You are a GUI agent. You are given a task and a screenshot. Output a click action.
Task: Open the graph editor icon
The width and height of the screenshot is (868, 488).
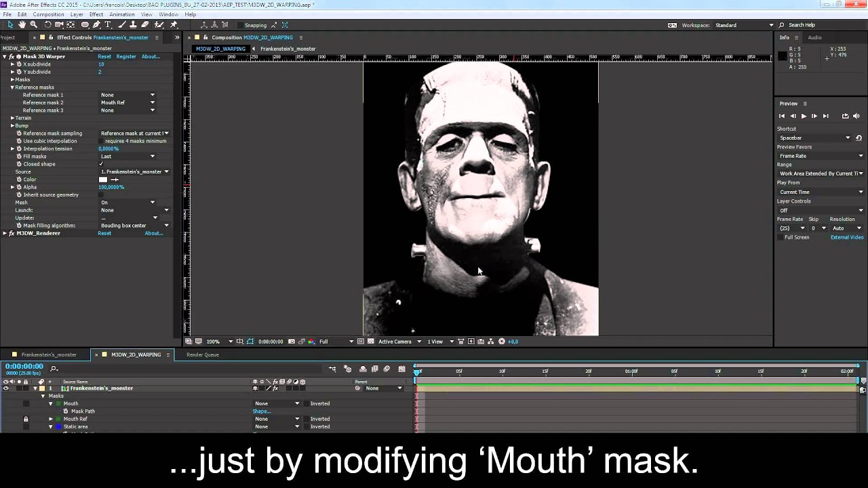pos(401,369)
